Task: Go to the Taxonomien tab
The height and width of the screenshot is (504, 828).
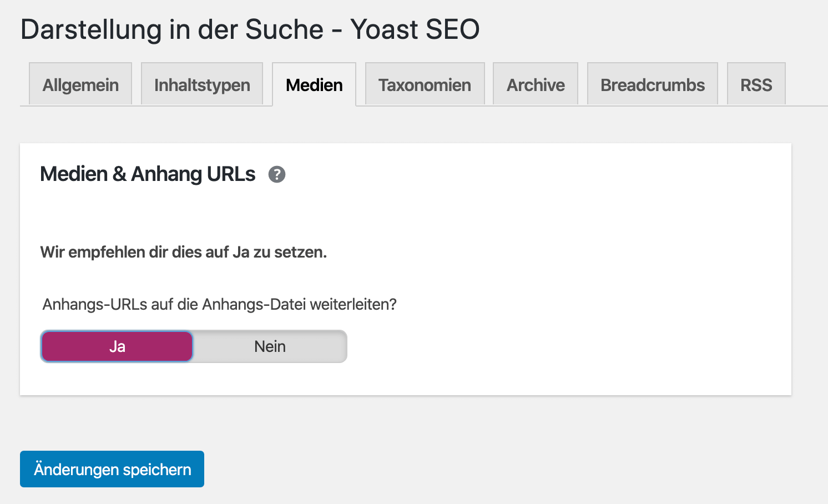Action: point(425,84)
